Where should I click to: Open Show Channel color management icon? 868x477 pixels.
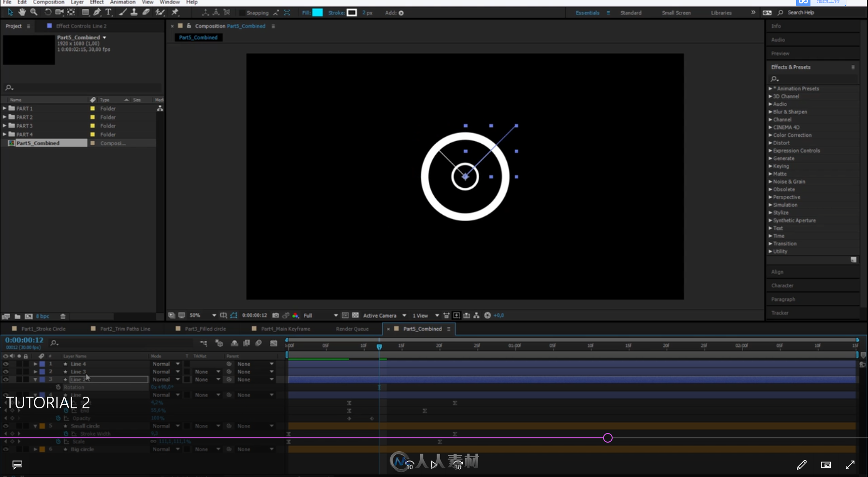295,315
